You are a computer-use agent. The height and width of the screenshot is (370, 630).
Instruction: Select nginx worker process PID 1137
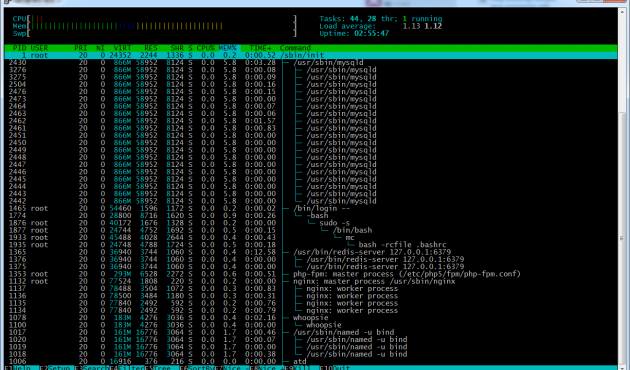[311, 288]
